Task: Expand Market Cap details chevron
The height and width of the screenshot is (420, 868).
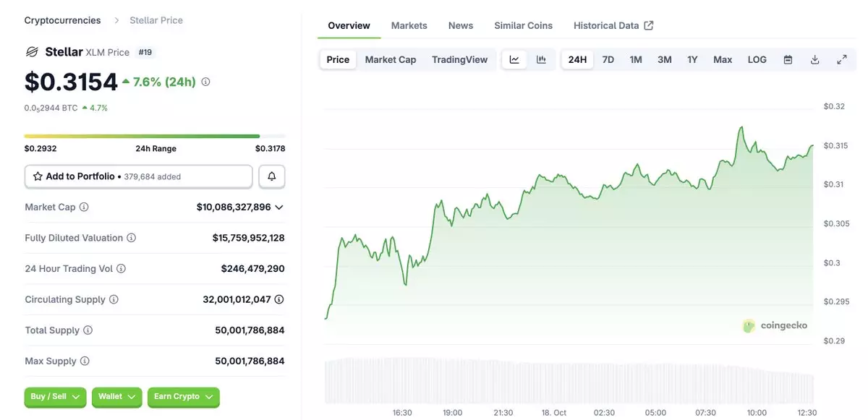Action: [279, 207]
